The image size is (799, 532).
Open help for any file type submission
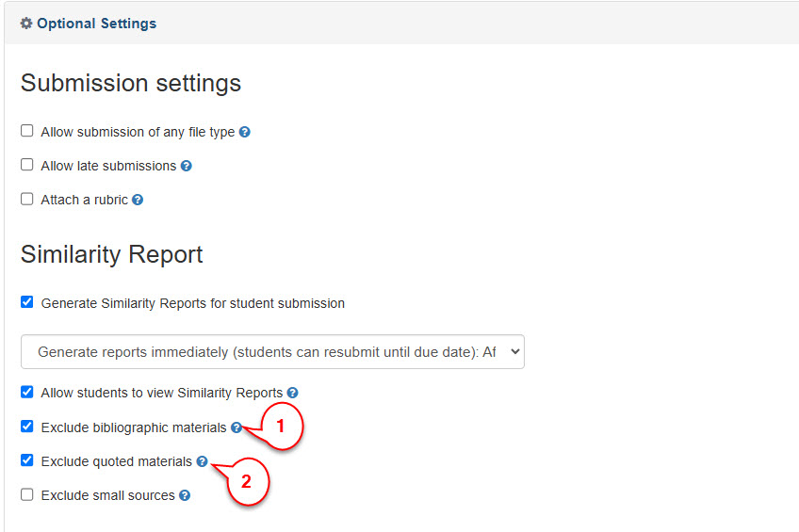[245, 132]
